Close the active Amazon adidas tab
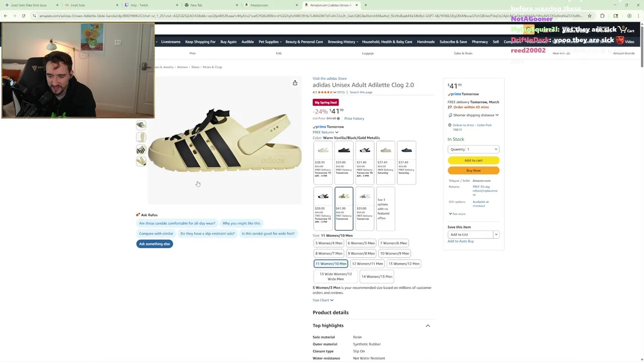The width and height of the screenshot is (644, 362). 357,5
